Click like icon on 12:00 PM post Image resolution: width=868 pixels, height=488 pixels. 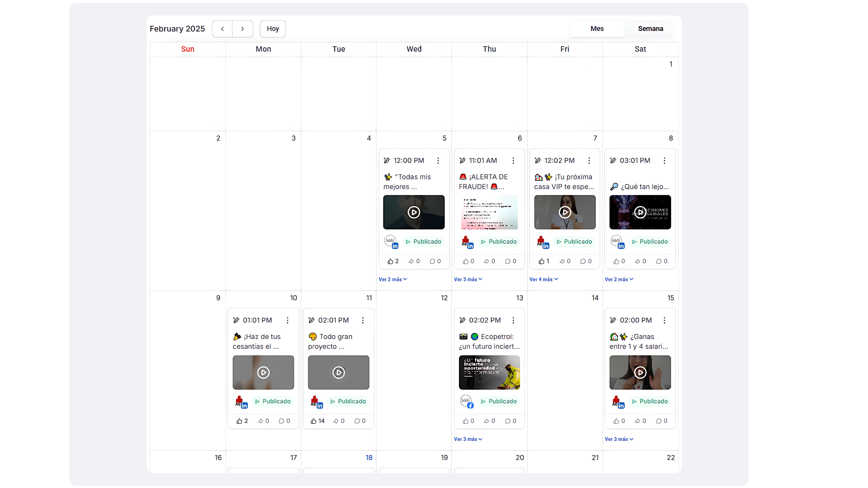(x=390, y=261)
